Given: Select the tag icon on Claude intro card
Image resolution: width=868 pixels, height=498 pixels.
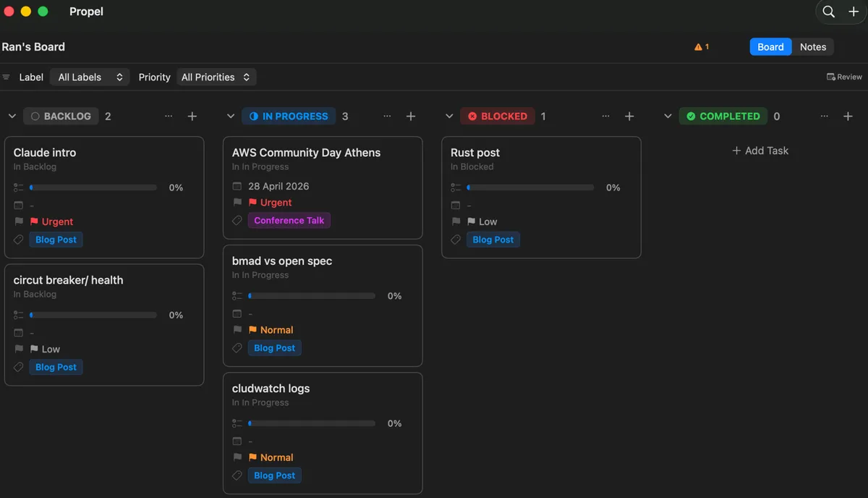Looking at the screenshot, I should tap(18, 239).
